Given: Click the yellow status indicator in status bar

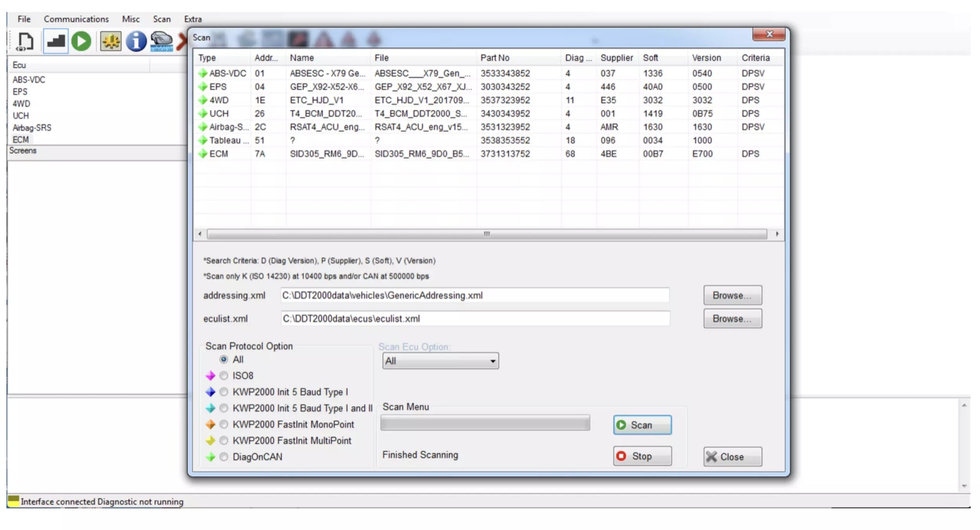Looking at the screenshot, I should click(x=13, y=501).
